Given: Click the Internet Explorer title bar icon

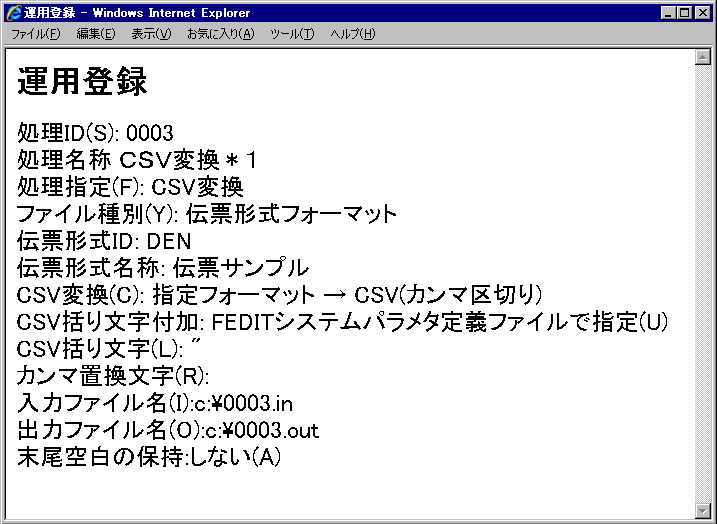Looking at the screenshot, I should coord(14,12).
